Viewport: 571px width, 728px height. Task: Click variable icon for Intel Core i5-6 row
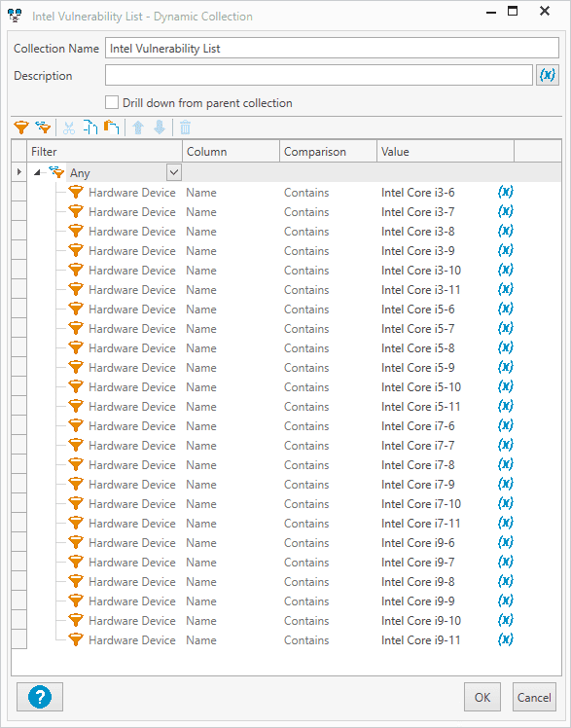tap(505, 309)
